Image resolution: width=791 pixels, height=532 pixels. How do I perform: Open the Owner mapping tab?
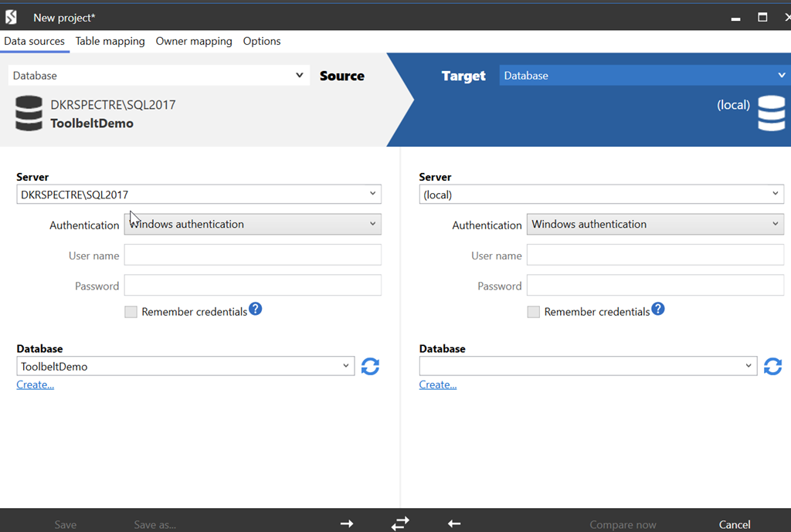[x=194, y=42]
